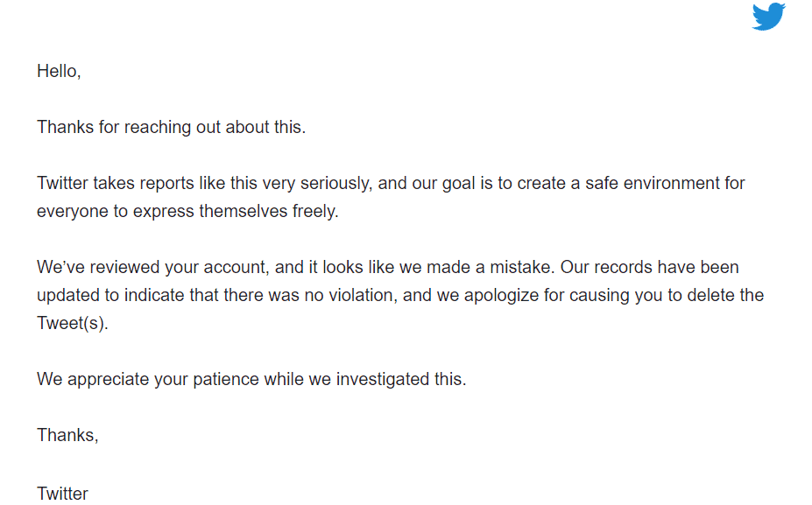This screenshot has width=812, height=505.
Task: Click the "Thanks for reaching out" sentence
Action: 171,127
